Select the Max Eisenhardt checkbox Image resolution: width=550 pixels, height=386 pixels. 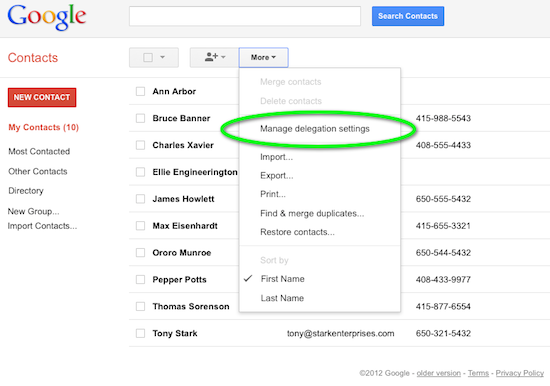click(x=140, y=226)
